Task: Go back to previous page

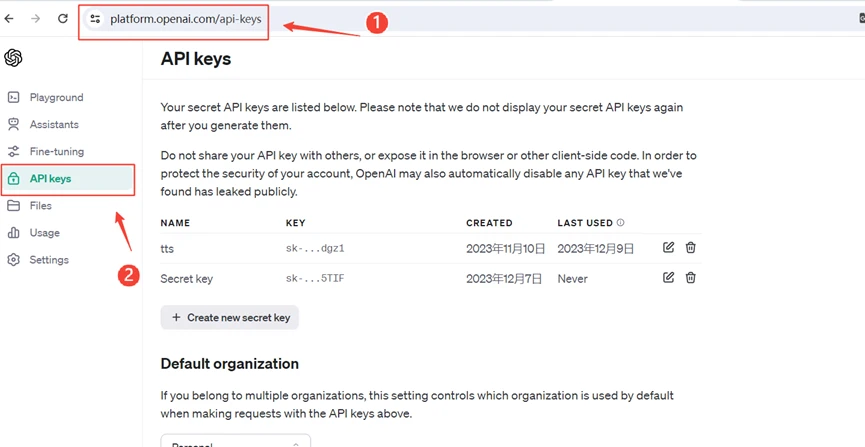Action: pos(10,18)
